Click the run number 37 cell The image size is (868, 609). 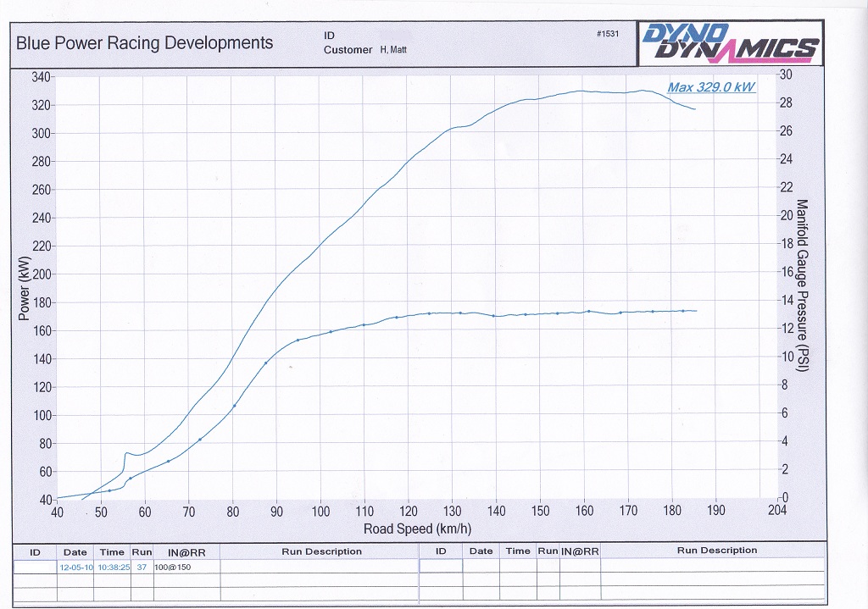[142, 567]
